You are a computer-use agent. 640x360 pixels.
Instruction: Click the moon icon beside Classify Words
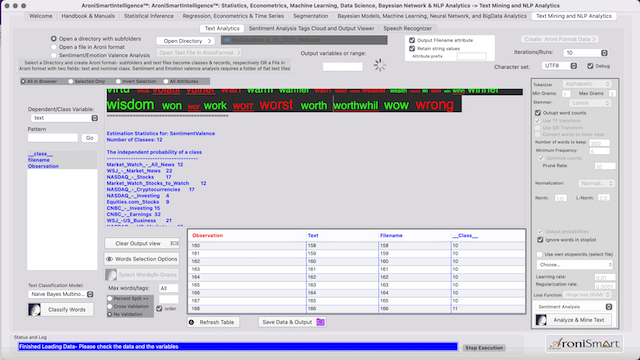point(34,309)
